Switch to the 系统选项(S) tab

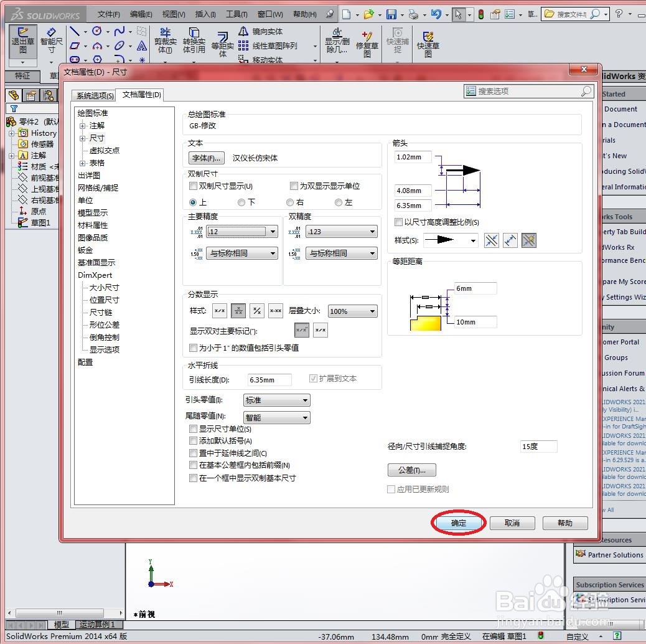click(x=95, y=96)
